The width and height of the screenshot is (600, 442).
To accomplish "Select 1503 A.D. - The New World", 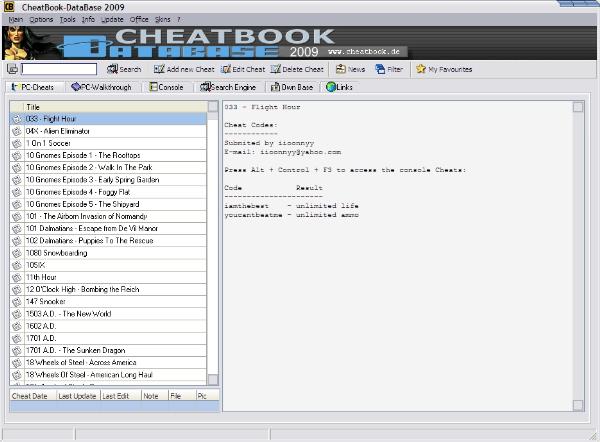I will click(108, 314).
